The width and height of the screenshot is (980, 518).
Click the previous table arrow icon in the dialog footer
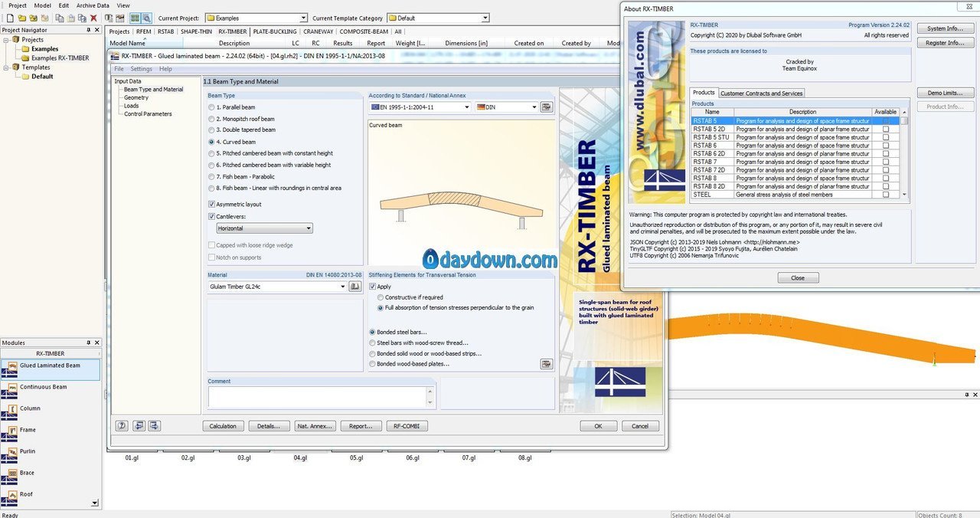tap(139, 426)
